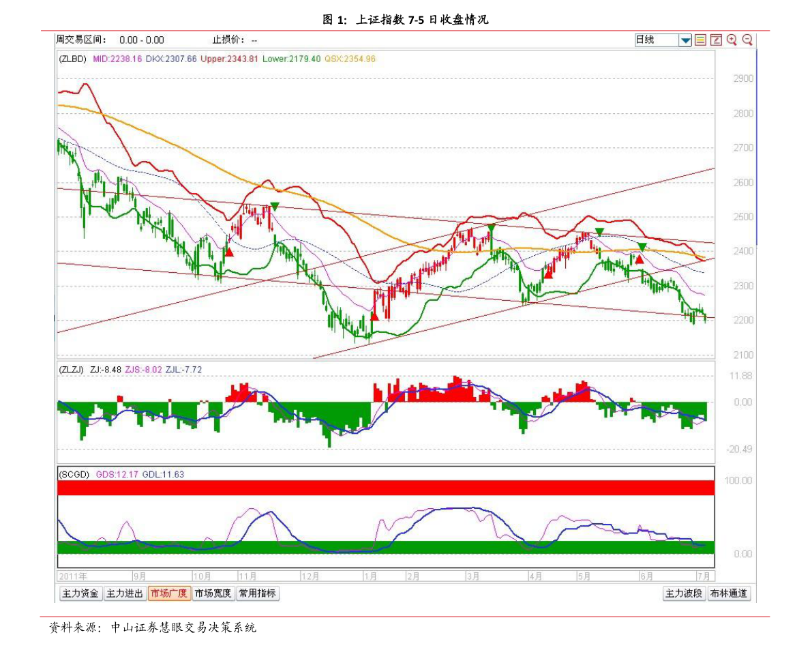
Task: Click the 11.88 axis value in ZLZJ panel
Action: click(740, 376)
